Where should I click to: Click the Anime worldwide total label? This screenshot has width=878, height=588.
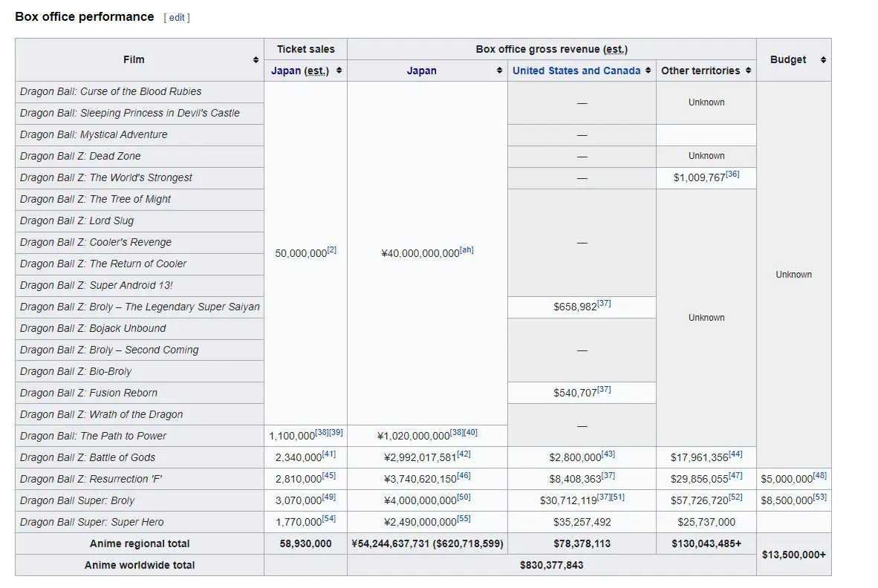[x=140, y=566]
